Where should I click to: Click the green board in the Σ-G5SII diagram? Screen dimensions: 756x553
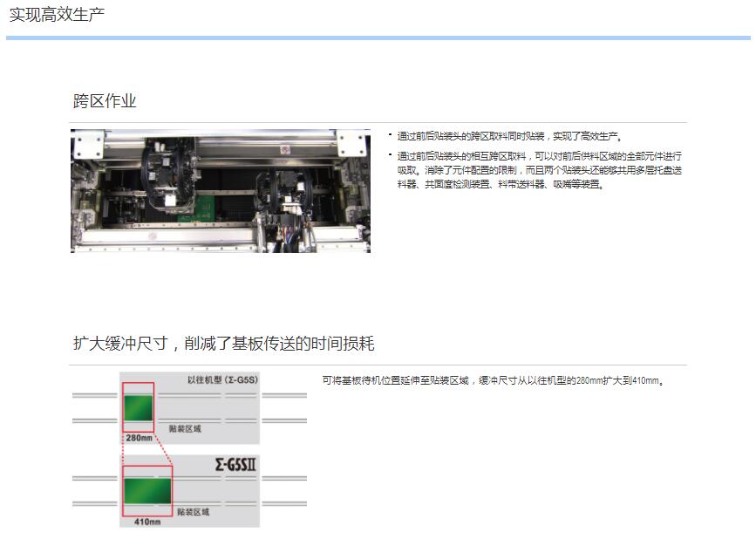click(x=147, y=488)
